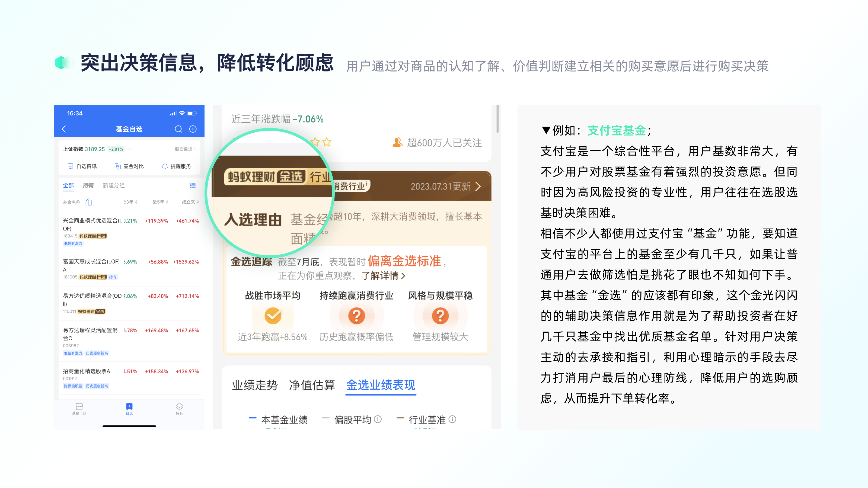Open the search magnifier icon
The image size is (868, 488).
[x=178, y=129]
